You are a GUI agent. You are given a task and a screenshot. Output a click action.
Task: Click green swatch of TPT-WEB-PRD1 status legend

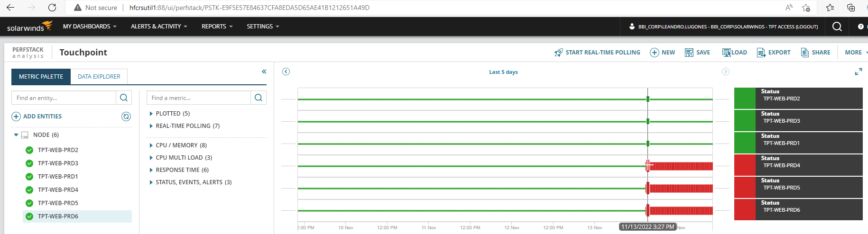pos(745,143)
